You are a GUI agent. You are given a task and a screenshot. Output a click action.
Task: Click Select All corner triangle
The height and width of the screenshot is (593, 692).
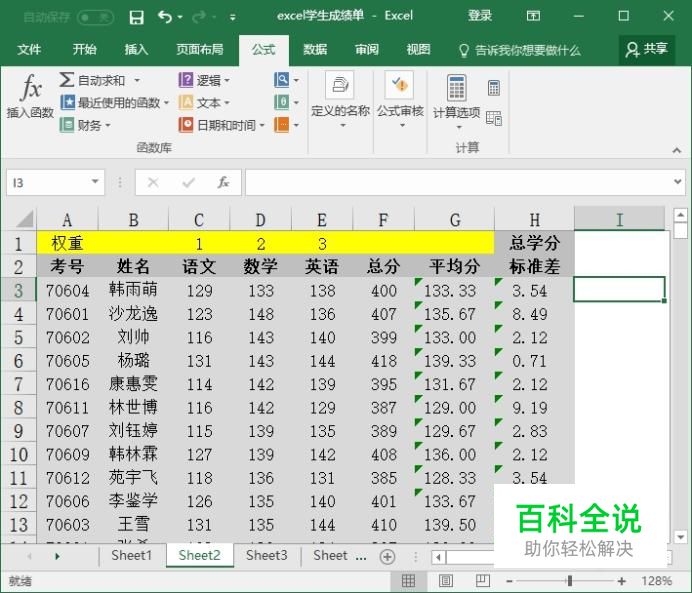pyautogui.click(x=25, y=218)
